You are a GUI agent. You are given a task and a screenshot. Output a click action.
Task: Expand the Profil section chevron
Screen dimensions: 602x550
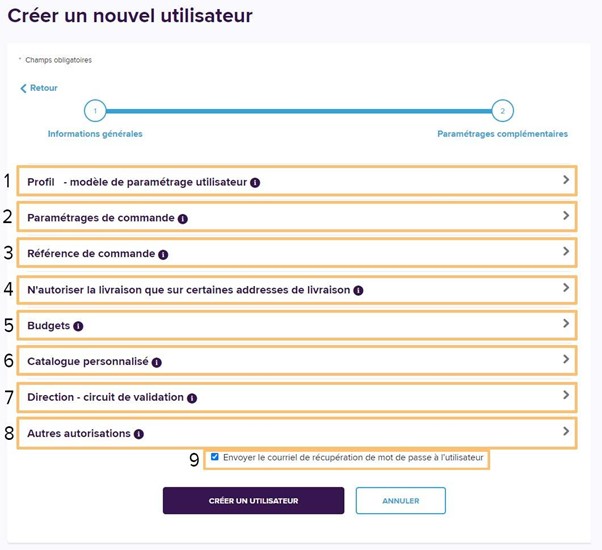tap(566, 180)
